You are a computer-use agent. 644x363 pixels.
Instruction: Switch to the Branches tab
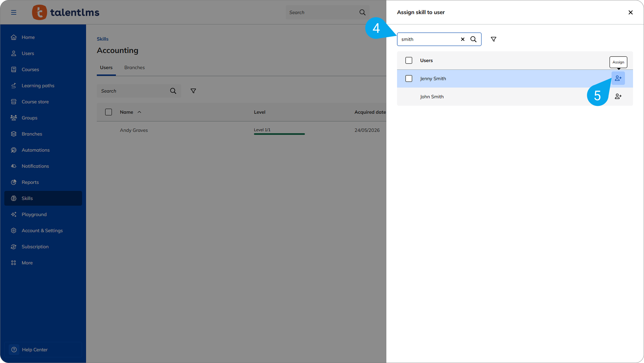tap(135, 68)
